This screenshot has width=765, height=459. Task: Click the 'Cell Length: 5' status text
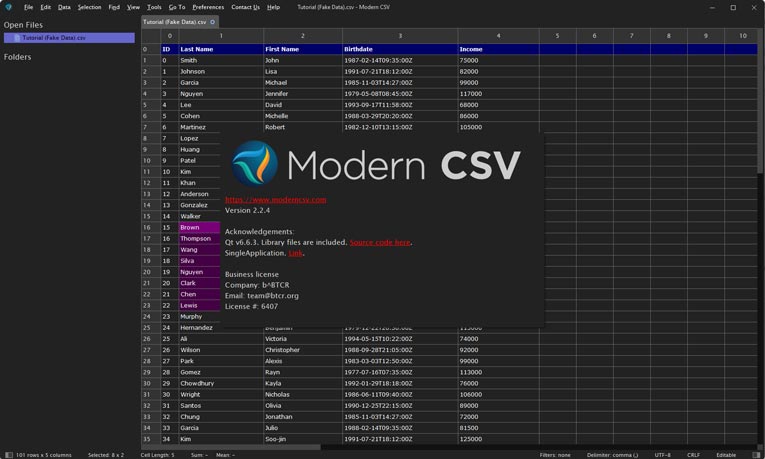click(x=158, y=455)
